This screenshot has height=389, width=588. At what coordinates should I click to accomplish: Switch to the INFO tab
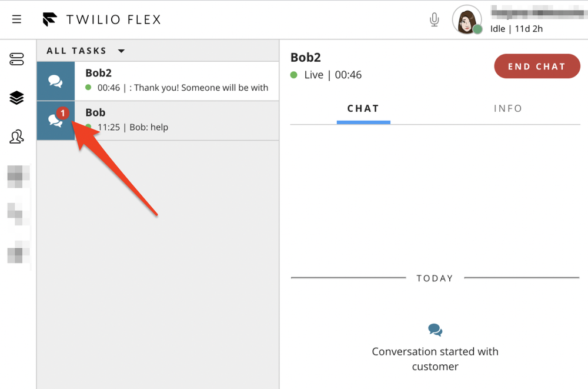click(x=507, y=108)
